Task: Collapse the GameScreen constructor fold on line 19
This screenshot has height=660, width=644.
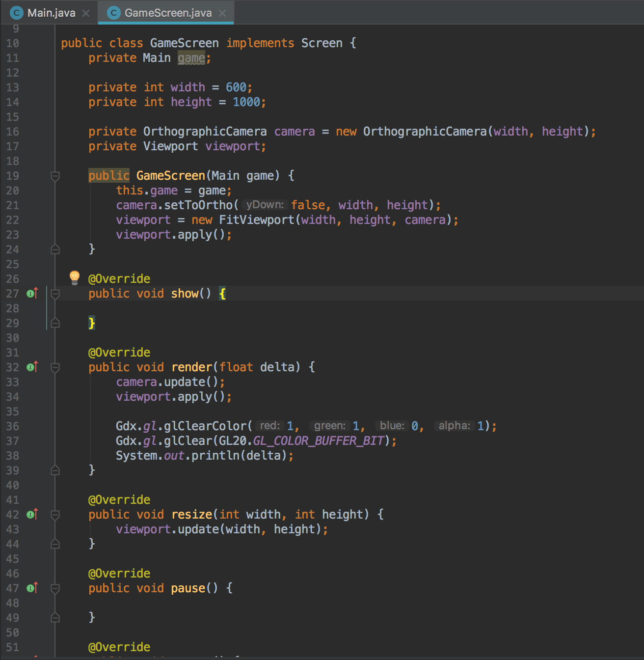Action: tap(55, 176)
